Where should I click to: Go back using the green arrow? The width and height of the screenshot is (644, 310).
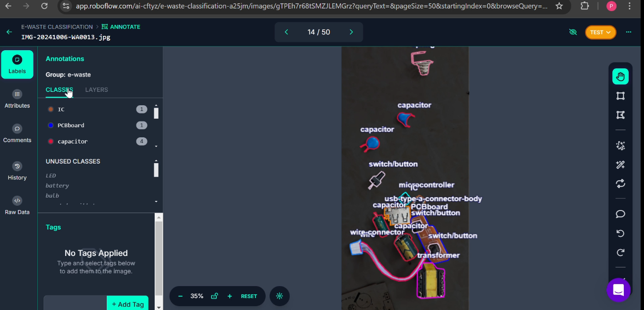[9, 32]
